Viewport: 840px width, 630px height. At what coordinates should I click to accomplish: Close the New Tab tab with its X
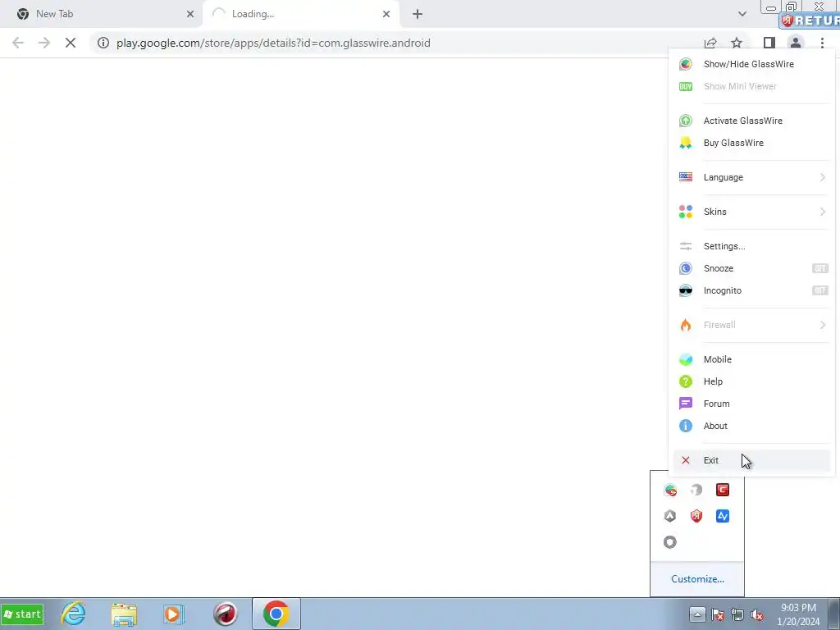coord(190,14)
